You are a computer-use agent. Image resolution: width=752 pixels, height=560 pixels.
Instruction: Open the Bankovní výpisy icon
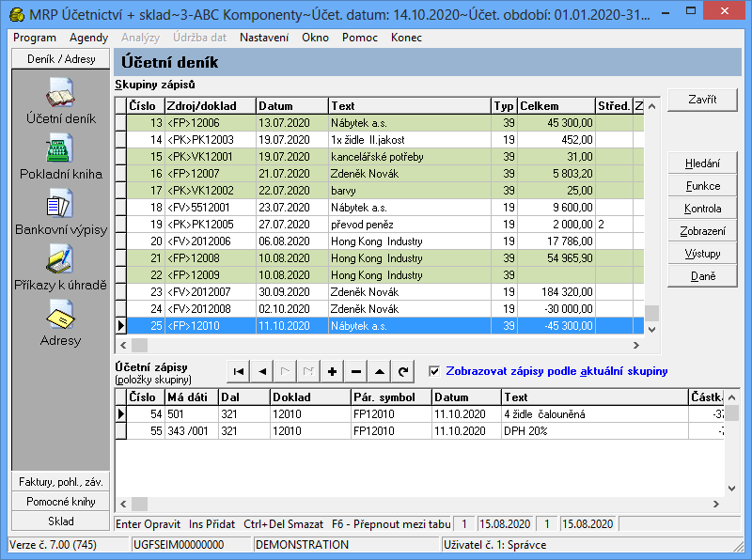pos(60,207)
